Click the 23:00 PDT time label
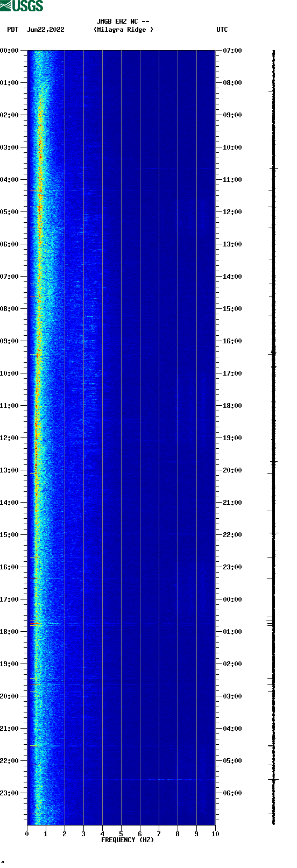 (10, 793)
